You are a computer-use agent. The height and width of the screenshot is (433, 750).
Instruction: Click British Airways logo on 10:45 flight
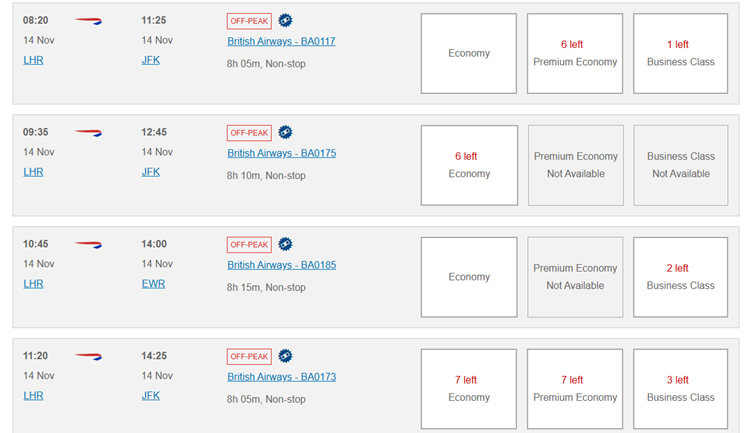(88, 245)
